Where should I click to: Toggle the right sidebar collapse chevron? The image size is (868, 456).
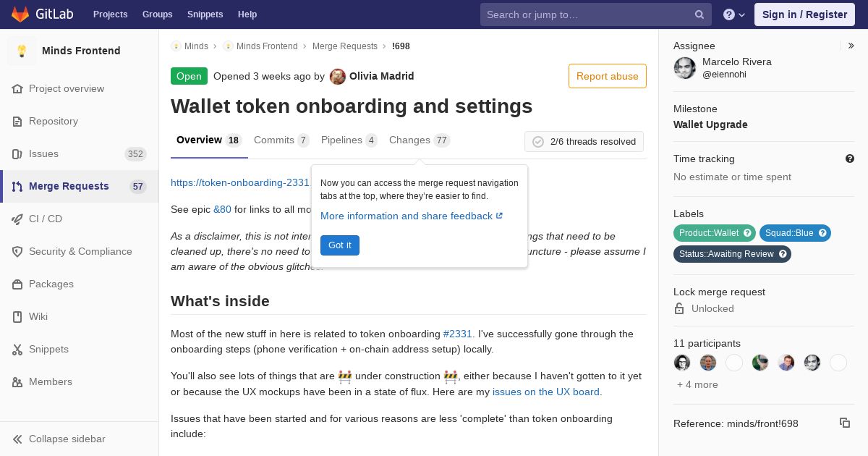click(x=851, y=46)
